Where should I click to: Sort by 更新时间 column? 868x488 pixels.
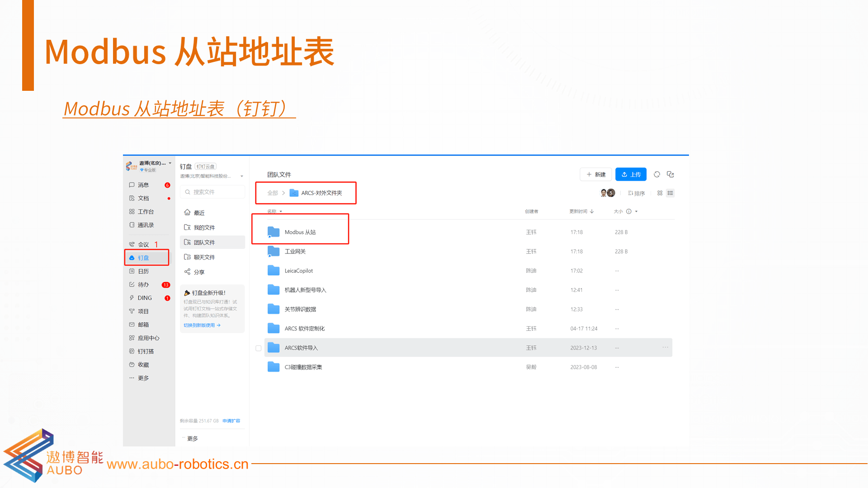click(x=581, y=211)
